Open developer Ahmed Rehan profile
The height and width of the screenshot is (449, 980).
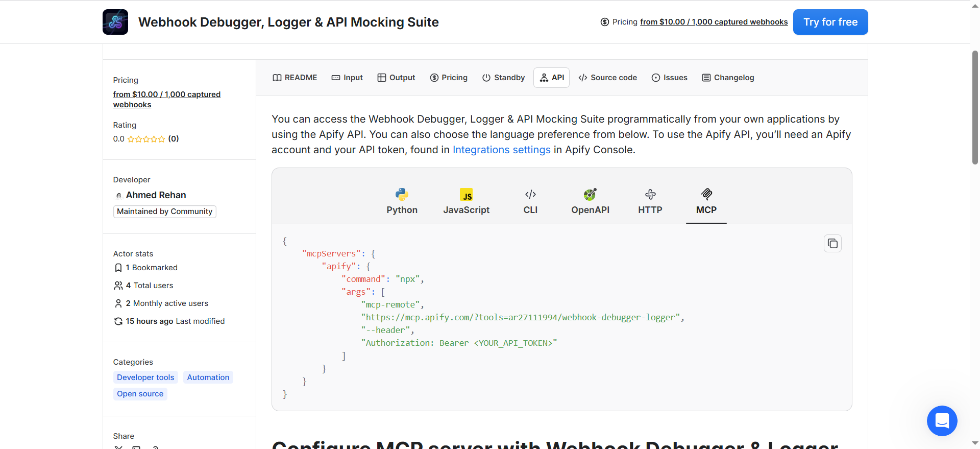156,195
